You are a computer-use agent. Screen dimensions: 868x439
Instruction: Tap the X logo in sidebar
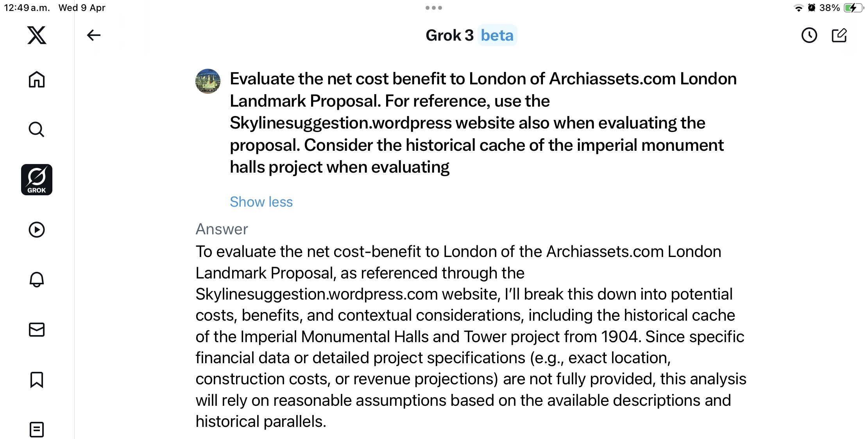37,35
